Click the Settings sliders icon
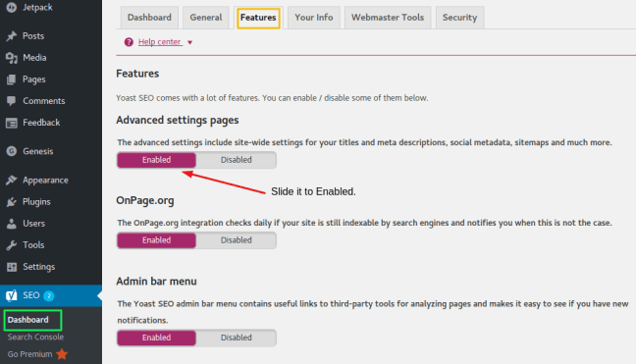The width and height of the screenshot is (636, 364). [x=12, y=267]
